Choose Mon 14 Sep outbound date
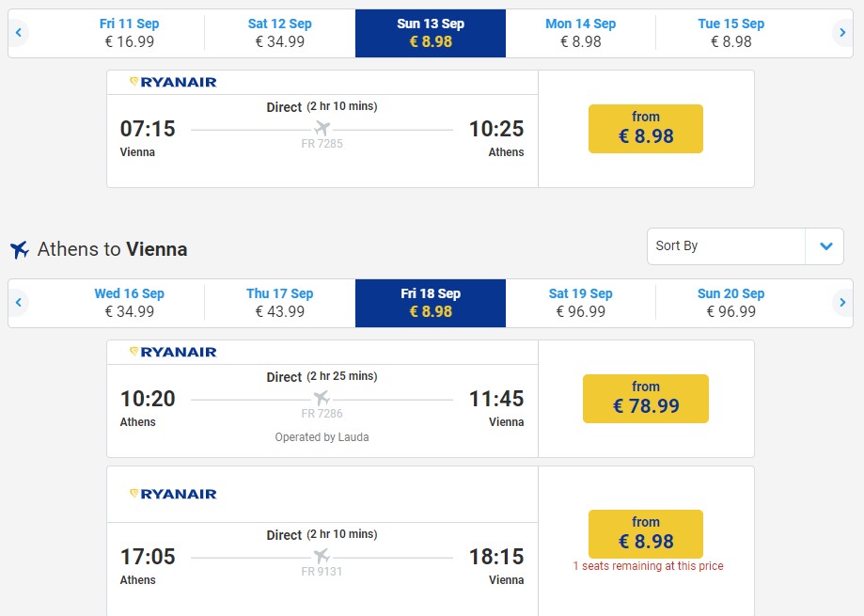Image resolution: width=864 pixels, height=616 pixels. 581,33
